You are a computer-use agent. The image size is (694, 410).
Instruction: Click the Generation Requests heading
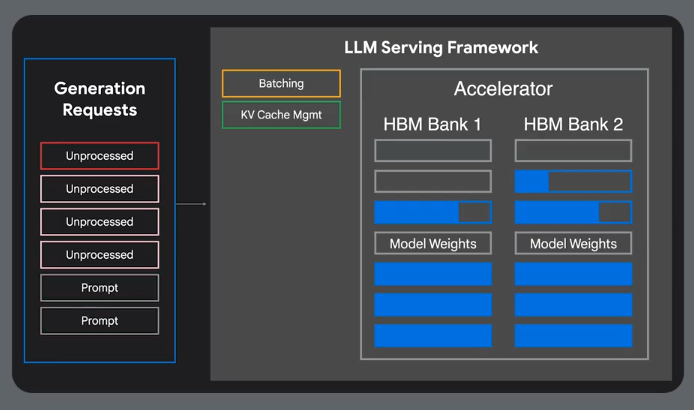coord(100,99)
